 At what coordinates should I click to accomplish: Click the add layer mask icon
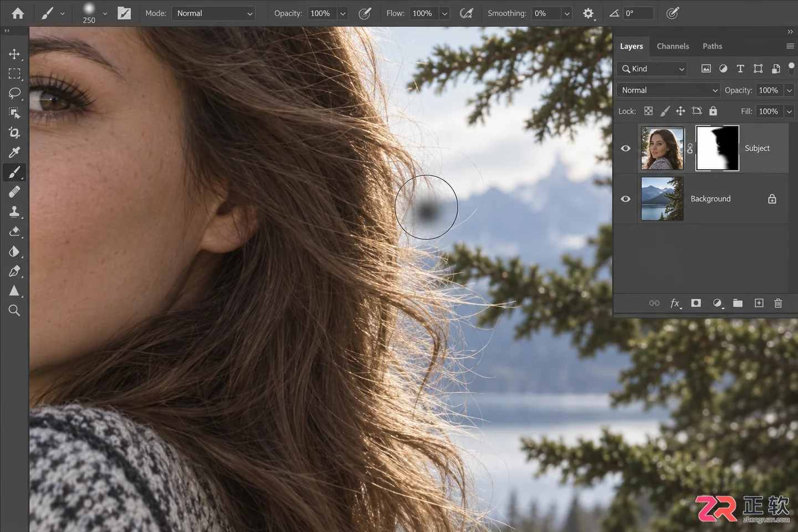tap(696, 303)
